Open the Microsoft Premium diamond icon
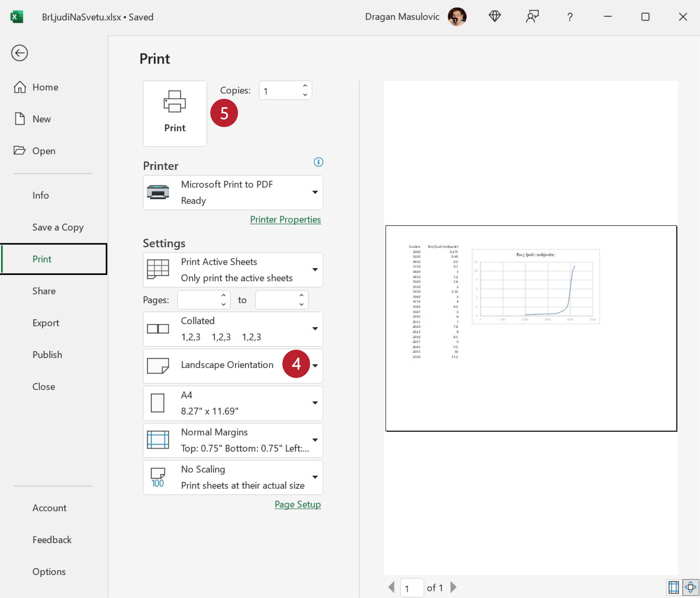The width and height of the screenshot is (700, 598). pyautogui.click(x=495, y=17)
